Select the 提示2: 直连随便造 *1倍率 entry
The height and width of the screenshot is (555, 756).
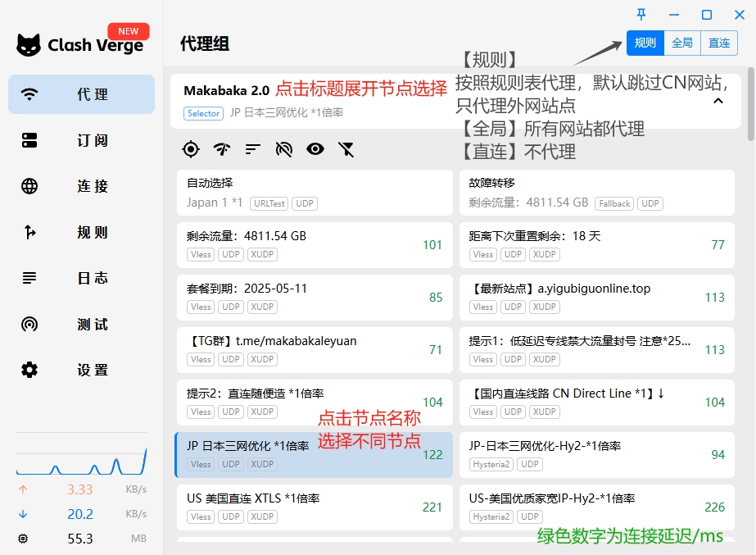[315, 403]
